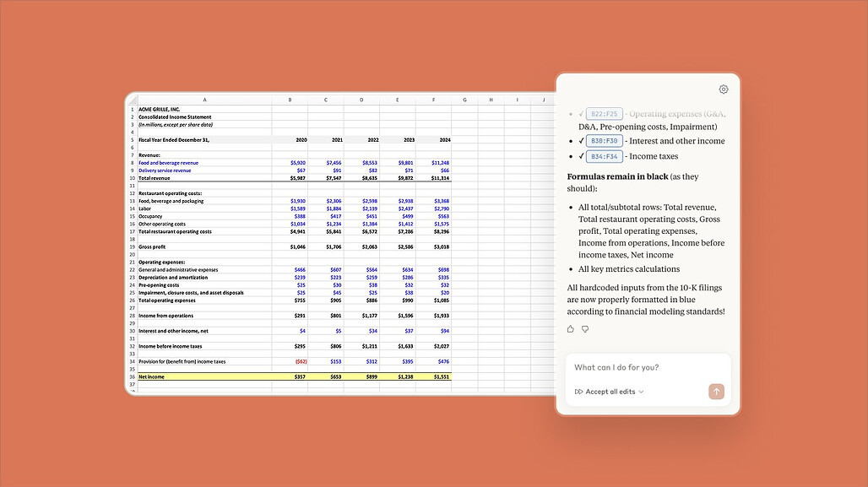Select row 36 header for Net income

point(132,376)
